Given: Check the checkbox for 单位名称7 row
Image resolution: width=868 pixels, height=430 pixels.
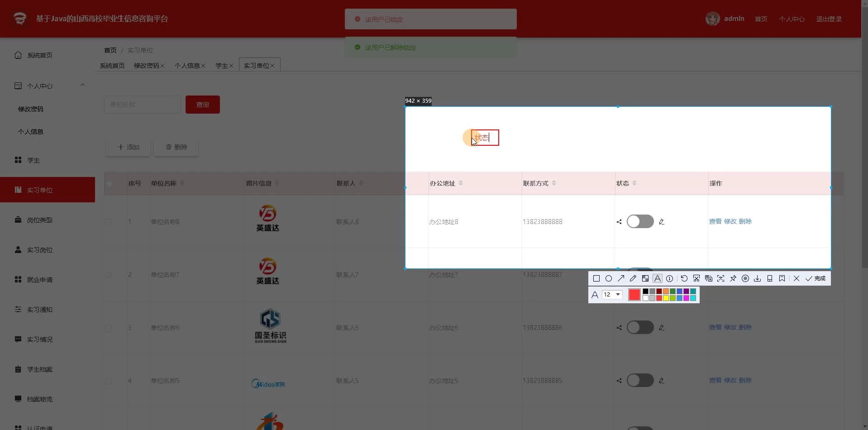Looking at the screenshot, I should [109, 275].
